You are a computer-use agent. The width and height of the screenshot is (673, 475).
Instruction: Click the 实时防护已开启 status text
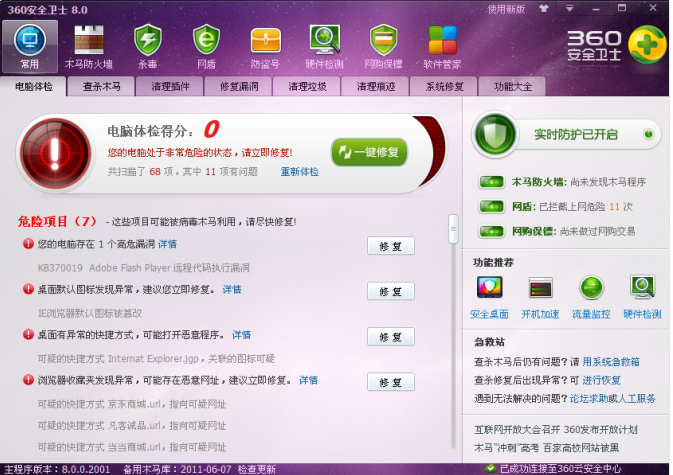pos(576,134)
